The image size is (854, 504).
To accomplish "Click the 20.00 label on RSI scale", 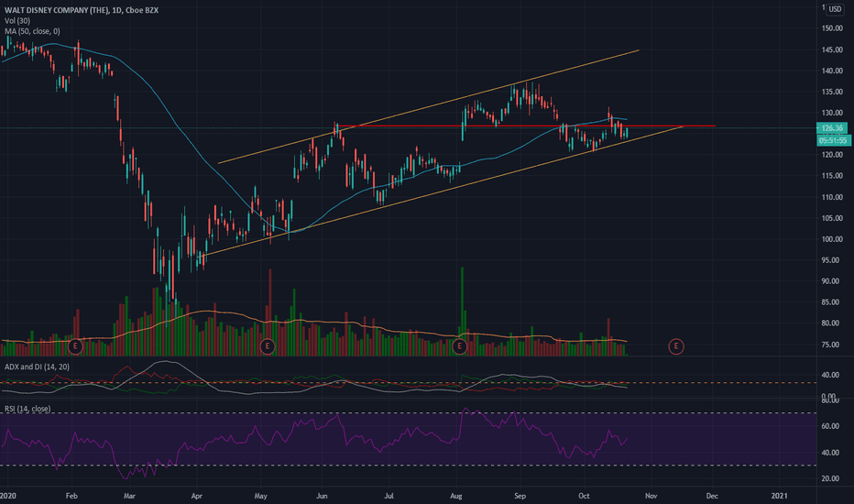I will [x=830, y=478].
